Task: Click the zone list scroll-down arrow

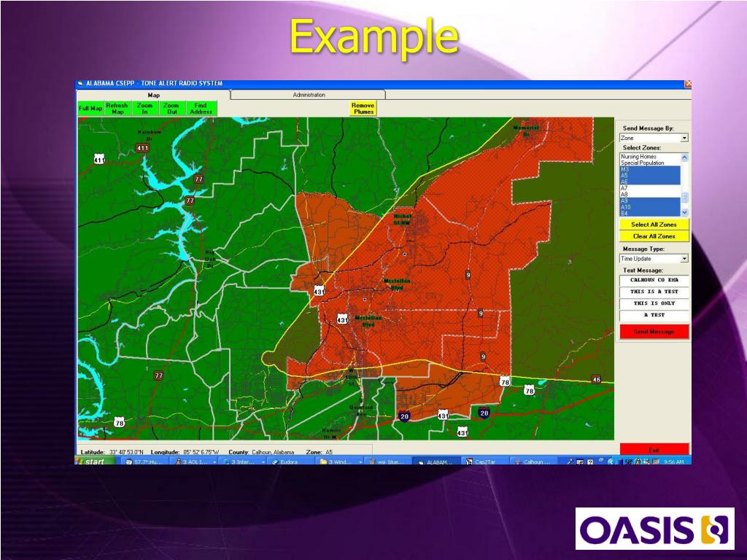Action: click(x=684, y=212)
